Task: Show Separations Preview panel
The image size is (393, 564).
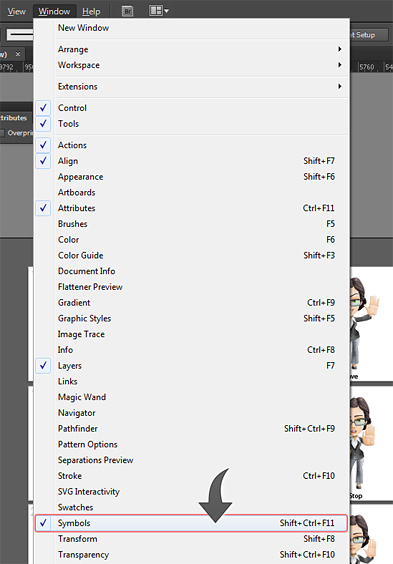Action: point(192,460)
